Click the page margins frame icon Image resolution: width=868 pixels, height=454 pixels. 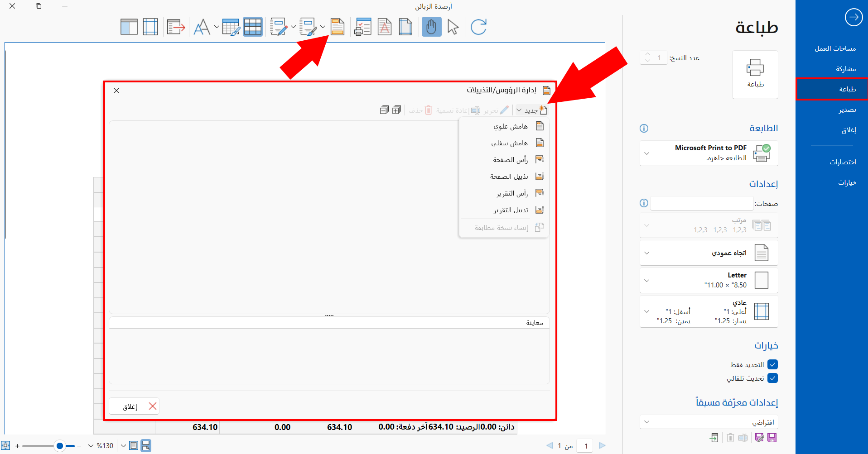[150, 27]
